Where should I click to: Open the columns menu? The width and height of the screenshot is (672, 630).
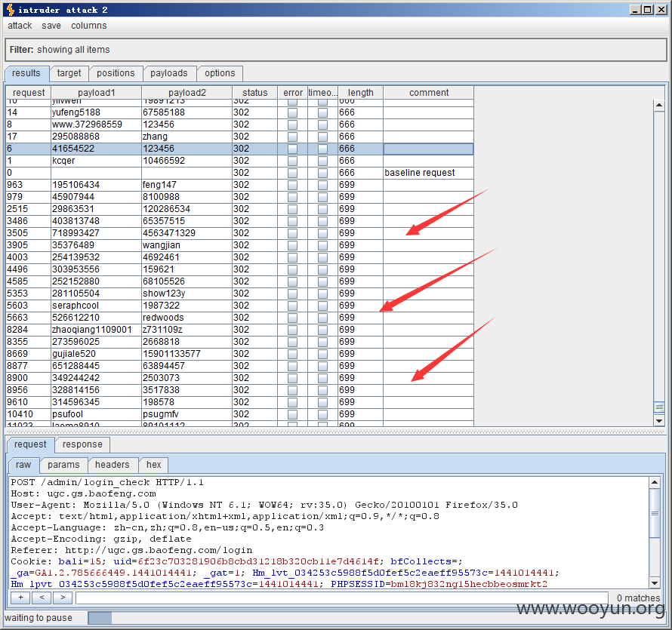point(88,26)
